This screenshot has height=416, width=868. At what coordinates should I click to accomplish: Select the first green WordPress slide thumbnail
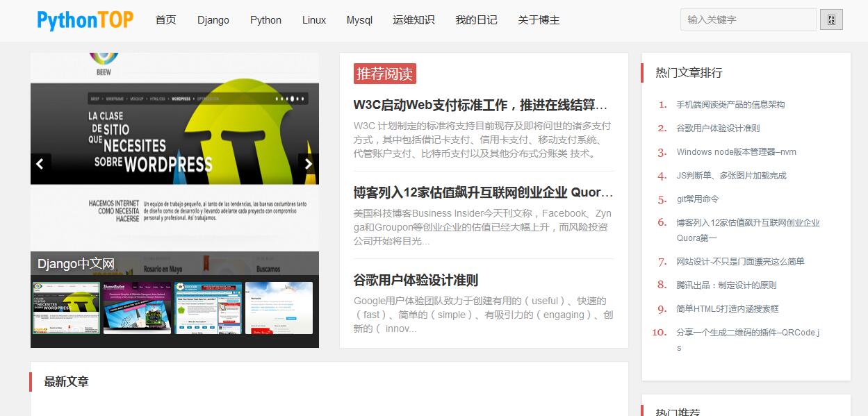tap(66, 308)
